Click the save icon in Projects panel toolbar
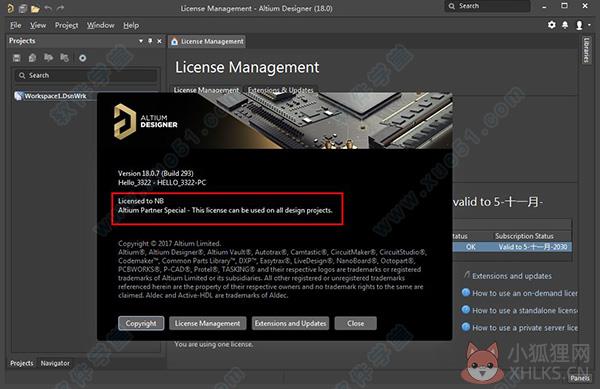Viewport: 600px width, 389px height. tap(16, 58)
